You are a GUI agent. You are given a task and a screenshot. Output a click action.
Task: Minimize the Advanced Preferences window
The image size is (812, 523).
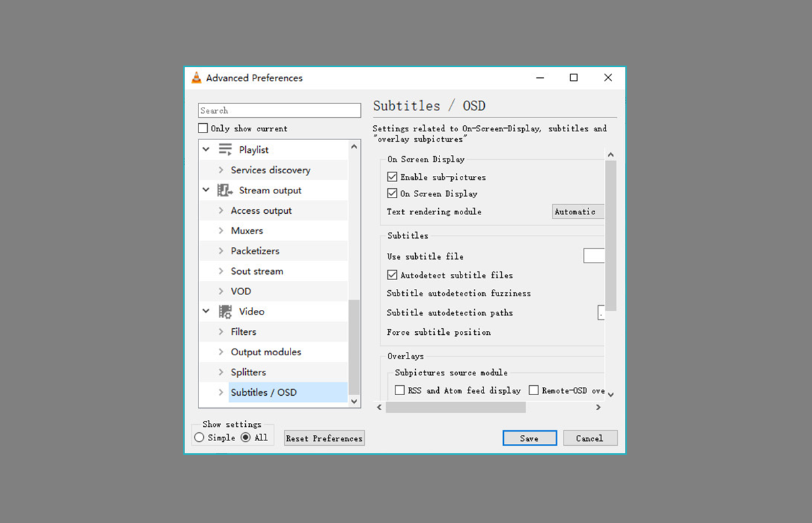click(540, 78)
